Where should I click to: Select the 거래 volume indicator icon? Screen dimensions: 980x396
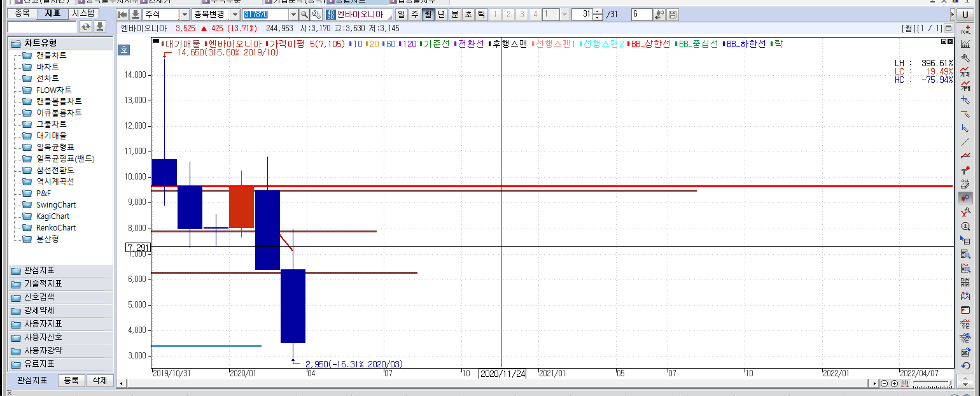(x=965, y=86)
